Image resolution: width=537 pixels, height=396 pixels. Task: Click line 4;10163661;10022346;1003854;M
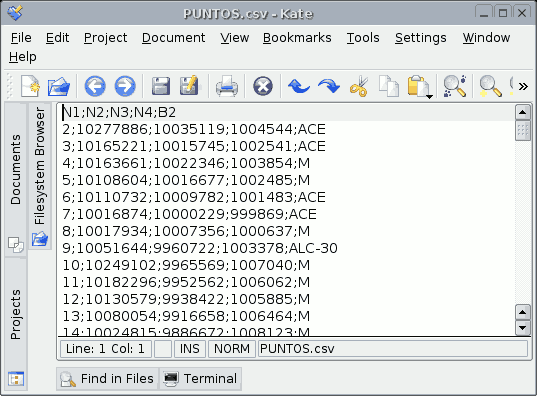point(186,163)
